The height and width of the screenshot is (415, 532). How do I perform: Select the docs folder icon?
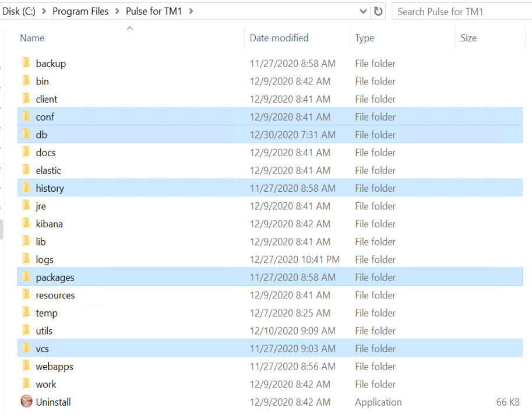26,152
